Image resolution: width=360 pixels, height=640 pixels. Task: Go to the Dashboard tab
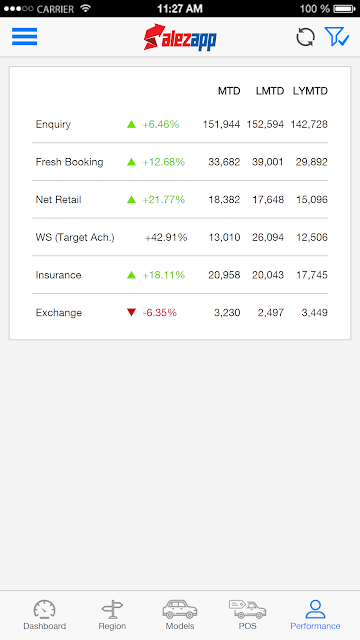[44, 615]
